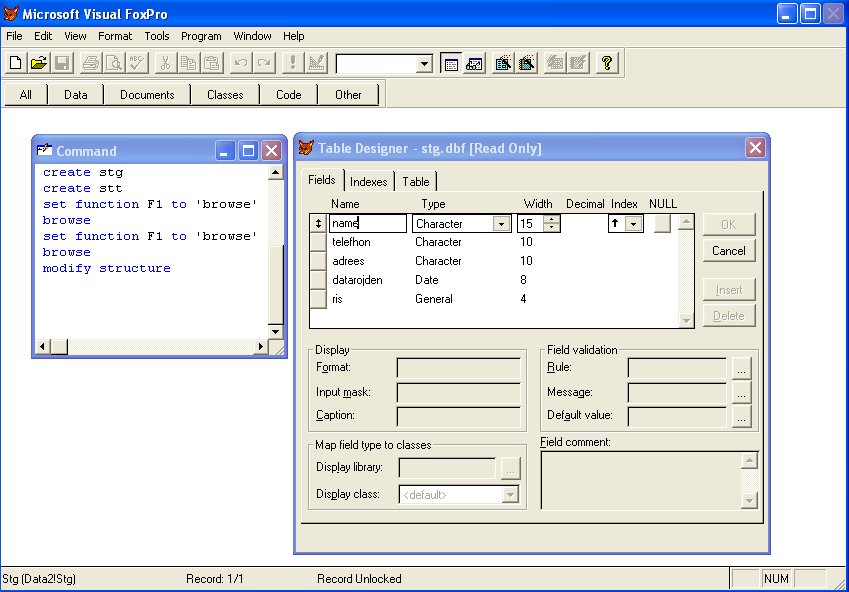
Task: Click the fox icon in Table Designer title
Action: (x=306, y=148)
